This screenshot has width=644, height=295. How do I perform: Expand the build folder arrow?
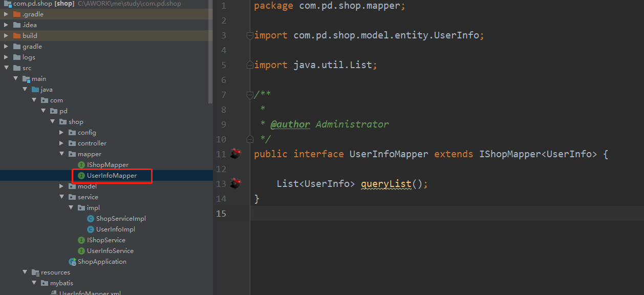tap(6, 36)
